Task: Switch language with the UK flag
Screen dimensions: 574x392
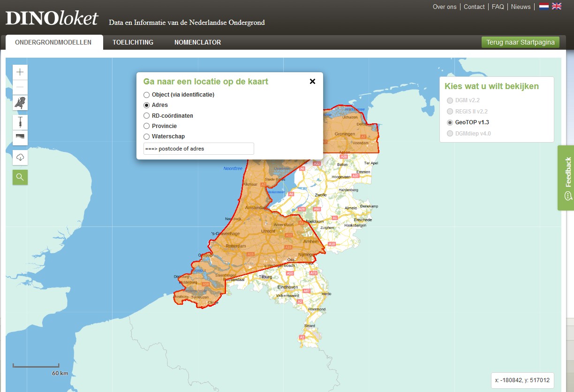Action: [x=557, y=7]
